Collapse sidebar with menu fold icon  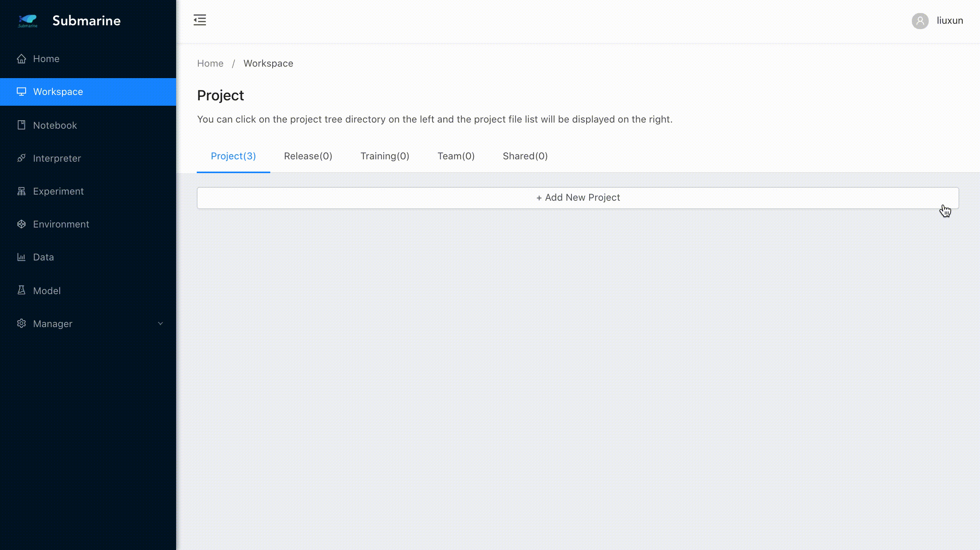click(x=199, y=20)
